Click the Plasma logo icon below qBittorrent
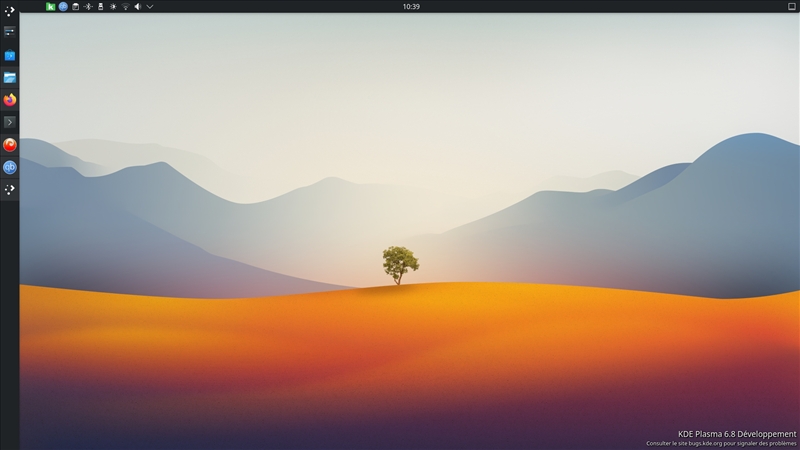 (10, 189)
